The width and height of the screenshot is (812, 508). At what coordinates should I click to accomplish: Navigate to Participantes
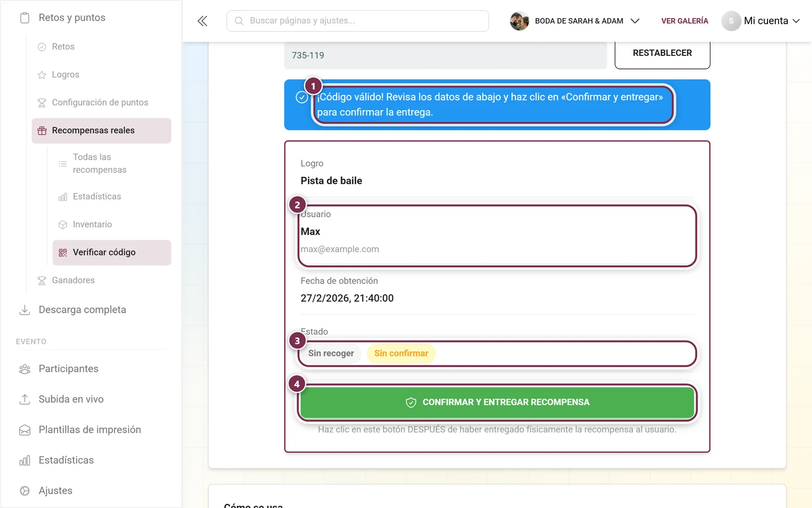68,369
